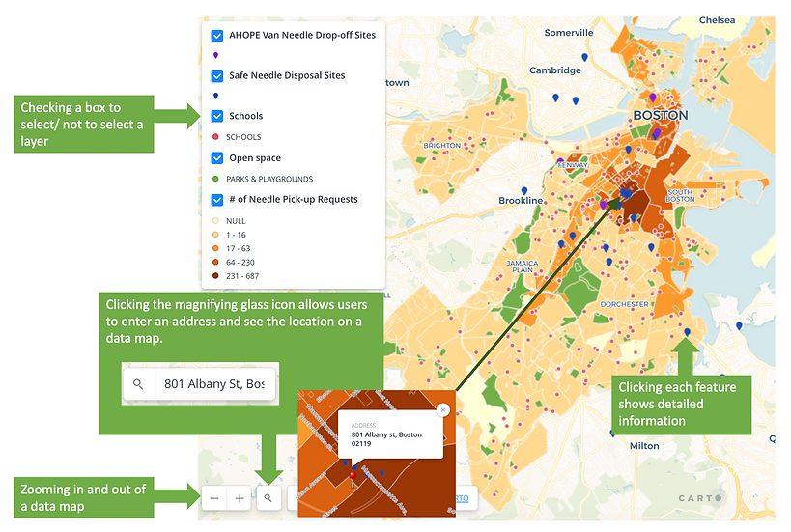
Task: Edit the 801 Albany St address field
Action: pos(213,384)
